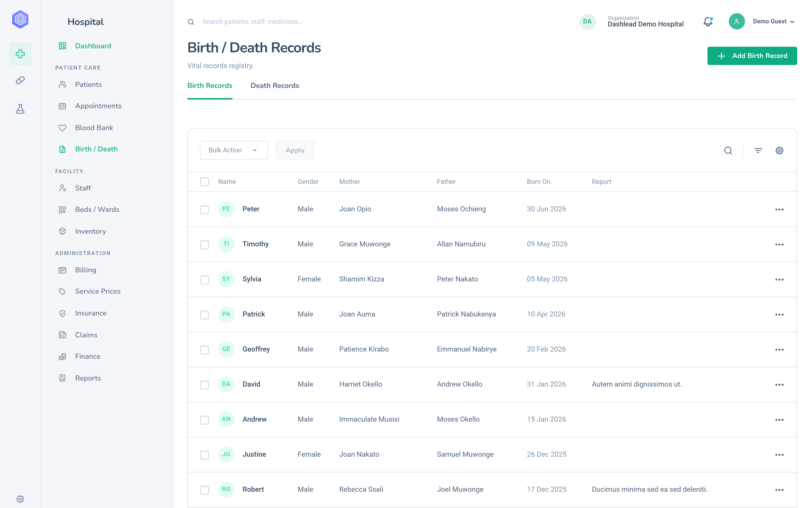
Task: Open row actions for Andrew
Action: click(779, 420)
